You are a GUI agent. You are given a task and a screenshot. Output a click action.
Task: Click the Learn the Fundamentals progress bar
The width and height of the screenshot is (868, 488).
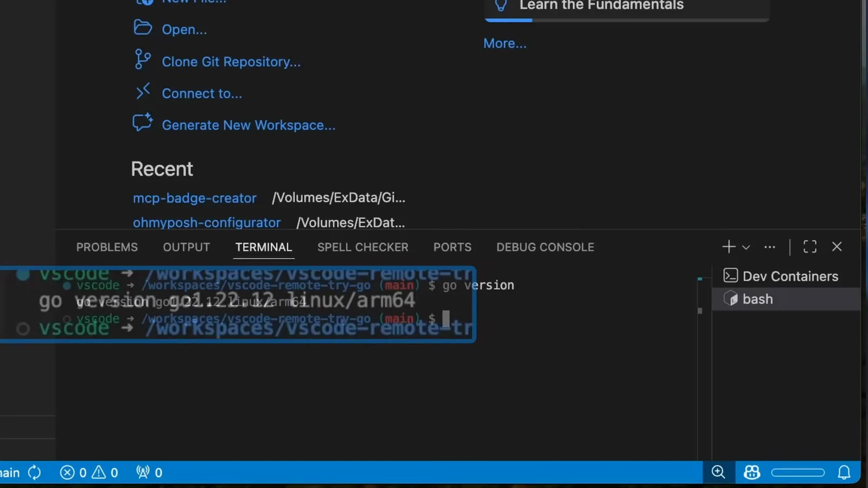pos(627,20)
